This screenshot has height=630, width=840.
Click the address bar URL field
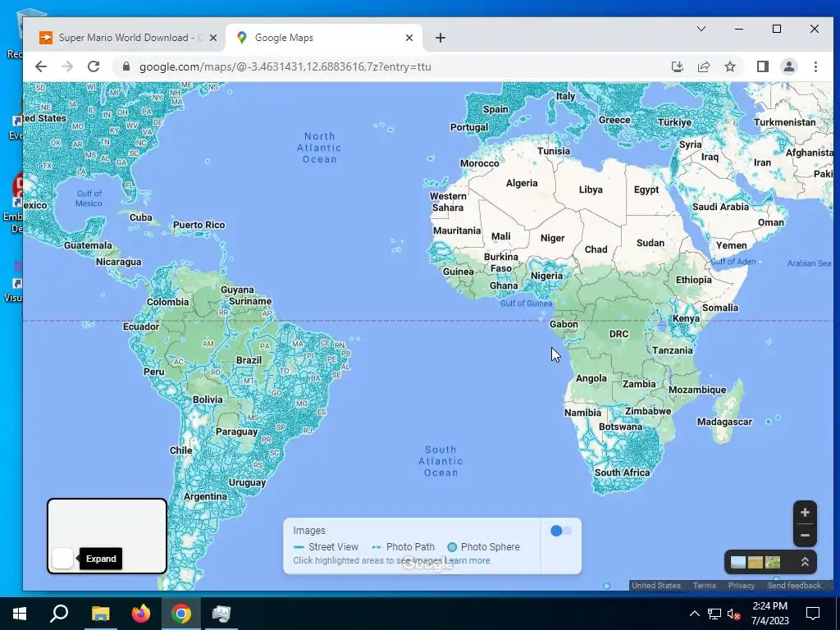(396, 66)
